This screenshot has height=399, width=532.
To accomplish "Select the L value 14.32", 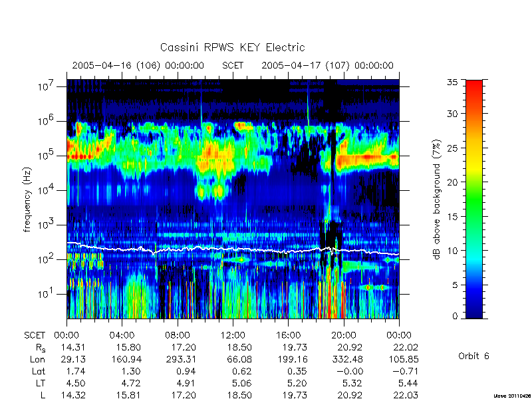I will [73, 395].
